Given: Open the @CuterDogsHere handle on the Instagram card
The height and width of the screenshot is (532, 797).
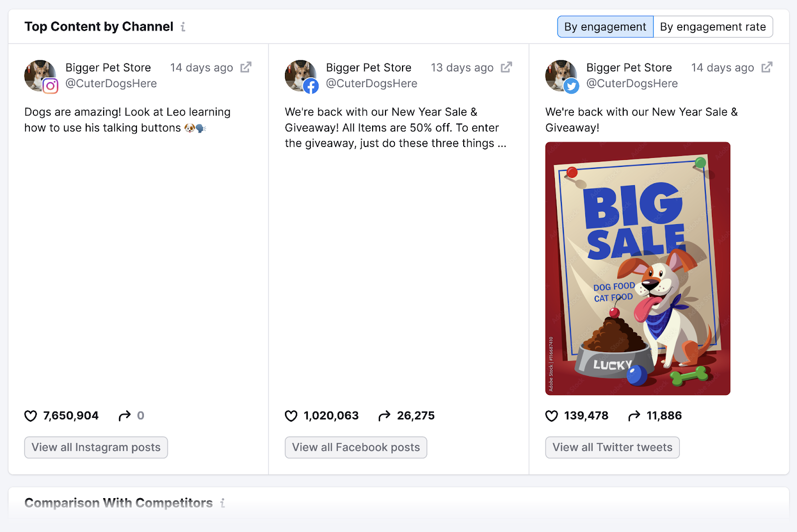Looking at the screenshot, I should (111, 83).
